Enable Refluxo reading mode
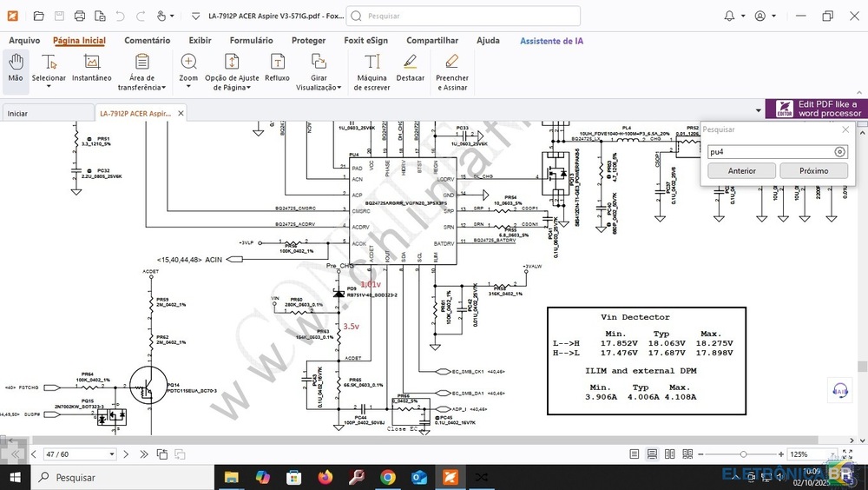Image resolution: width=868 pixels, height=490 pixels. (277, 70)
